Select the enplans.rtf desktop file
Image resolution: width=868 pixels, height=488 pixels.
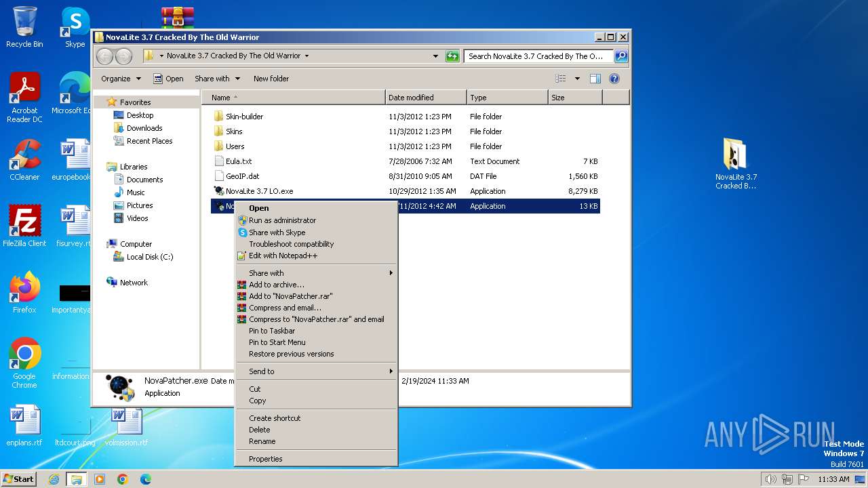(24, 425)
